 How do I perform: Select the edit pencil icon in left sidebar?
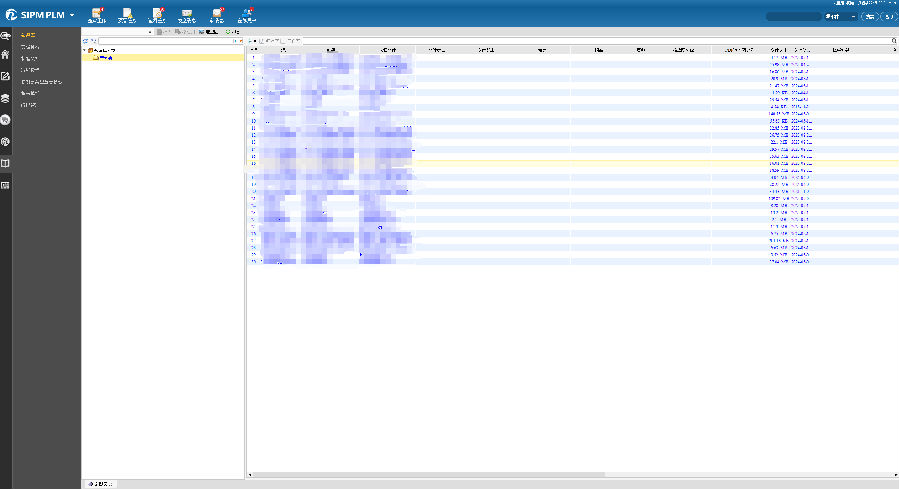click(6, 76)
